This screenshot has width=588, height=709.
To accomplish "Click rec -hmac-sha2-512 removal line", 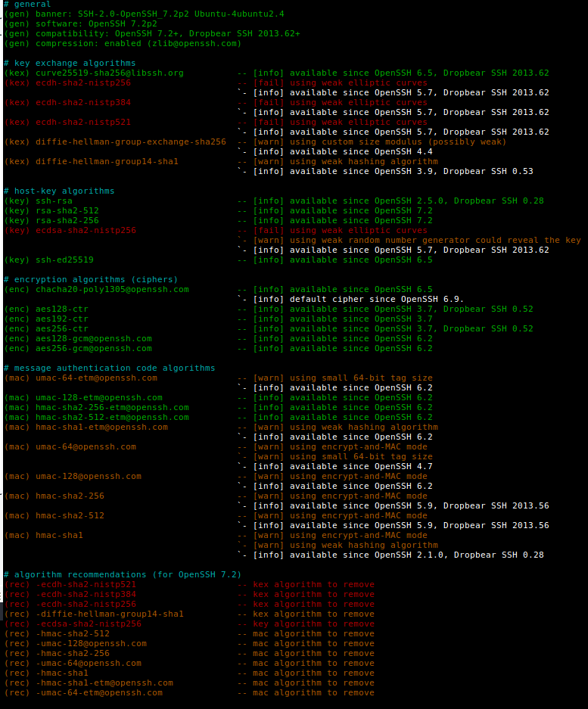I will [189, 634].
